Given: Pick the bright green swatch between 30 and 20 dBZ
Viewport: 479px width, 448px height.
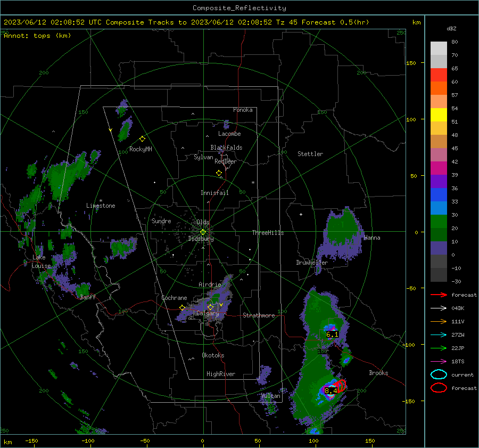Looking at the screenshot, I should [x=439, y=222].
